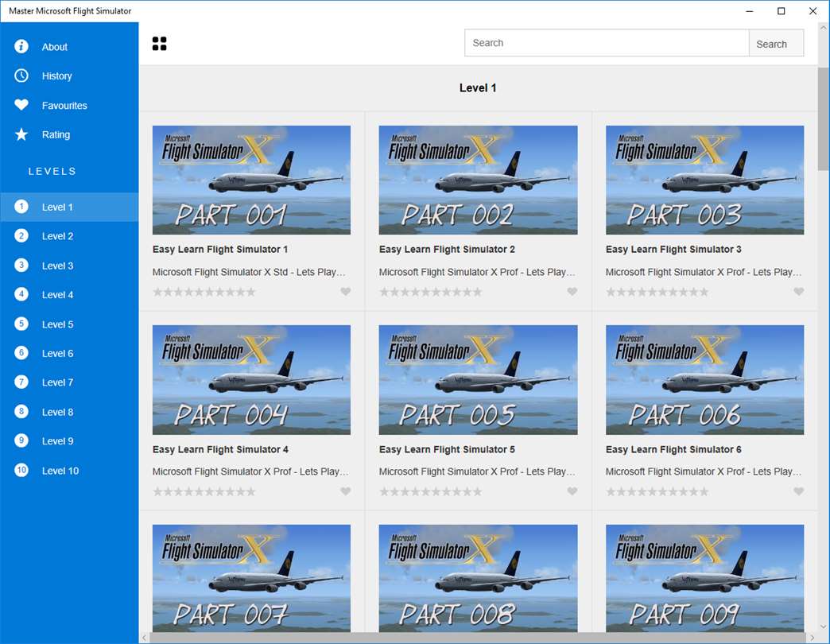Favourite Easy Learn Flight Simulator 4 with heart
The width and height of the screenshot is (830, 644).
345,491
